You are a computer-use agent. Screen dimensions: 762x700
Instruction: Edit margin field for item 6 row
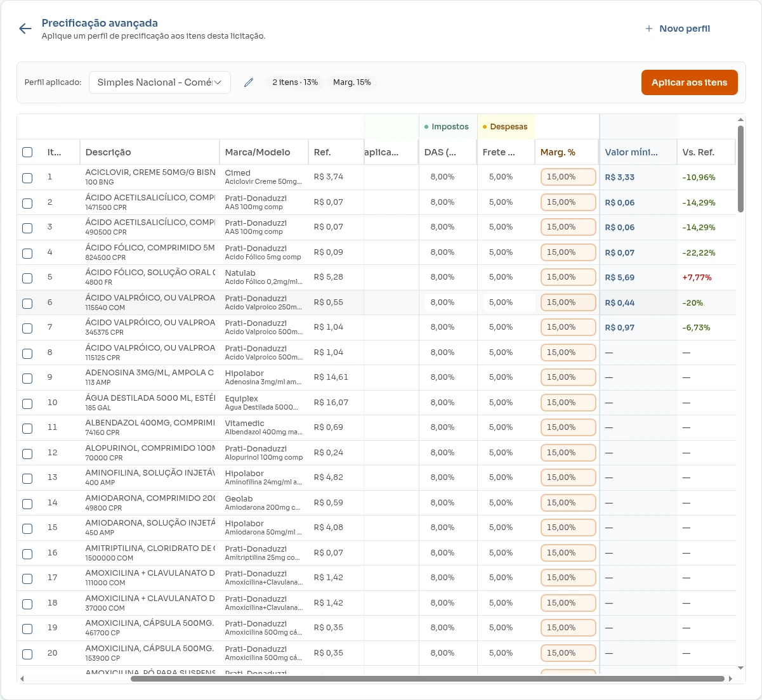(x=568, y=302)
